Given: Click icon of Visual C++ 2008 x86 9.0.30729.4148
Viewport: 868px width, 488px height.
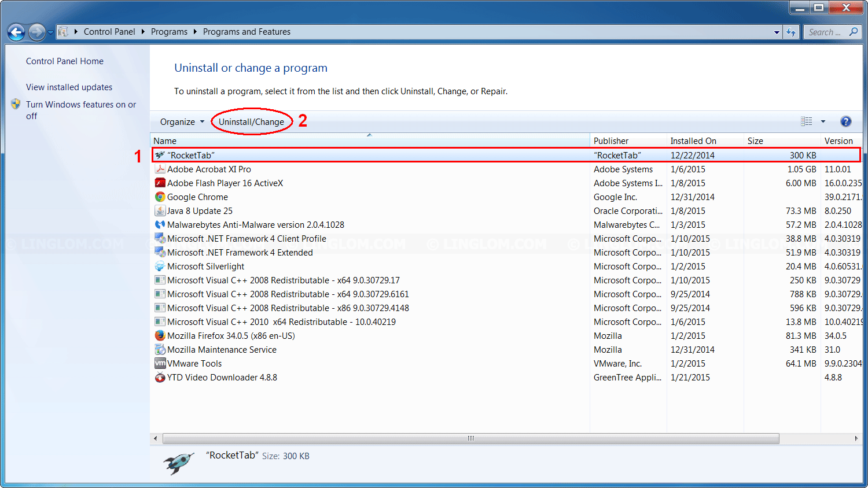Looking at the screenshot, I should point(160,308).
